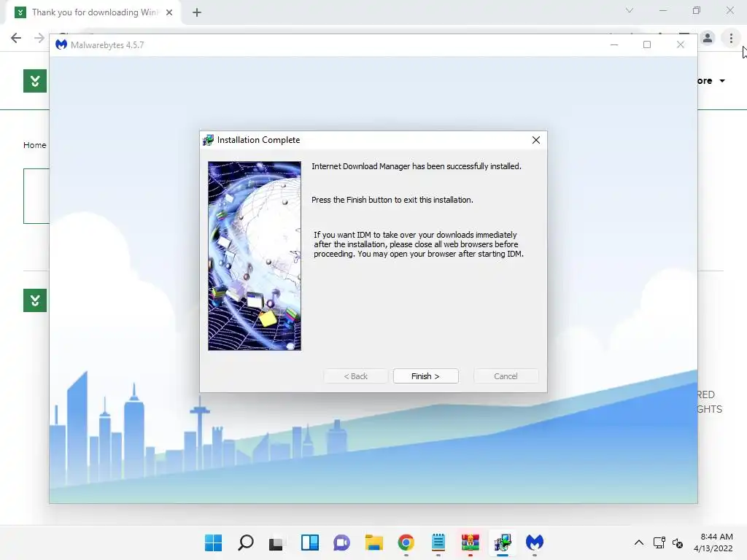Open the clock and date flyout
747x560 pixels.
(x=713, y=542)
